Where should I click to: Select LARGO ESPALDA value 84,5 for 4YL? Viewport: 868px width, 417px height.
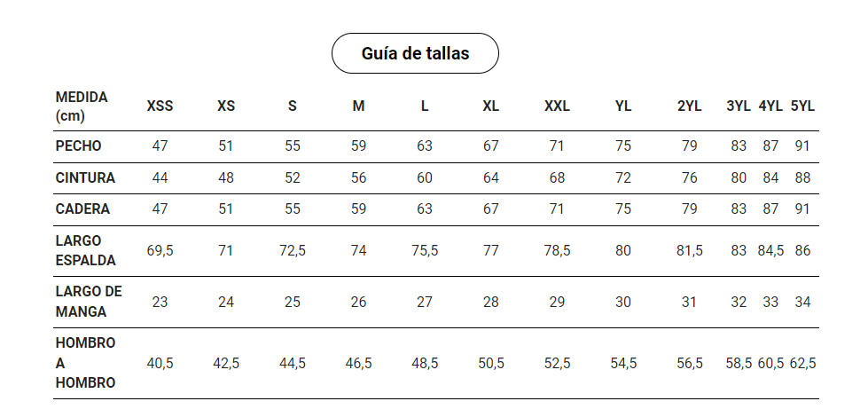coord(770,251)
